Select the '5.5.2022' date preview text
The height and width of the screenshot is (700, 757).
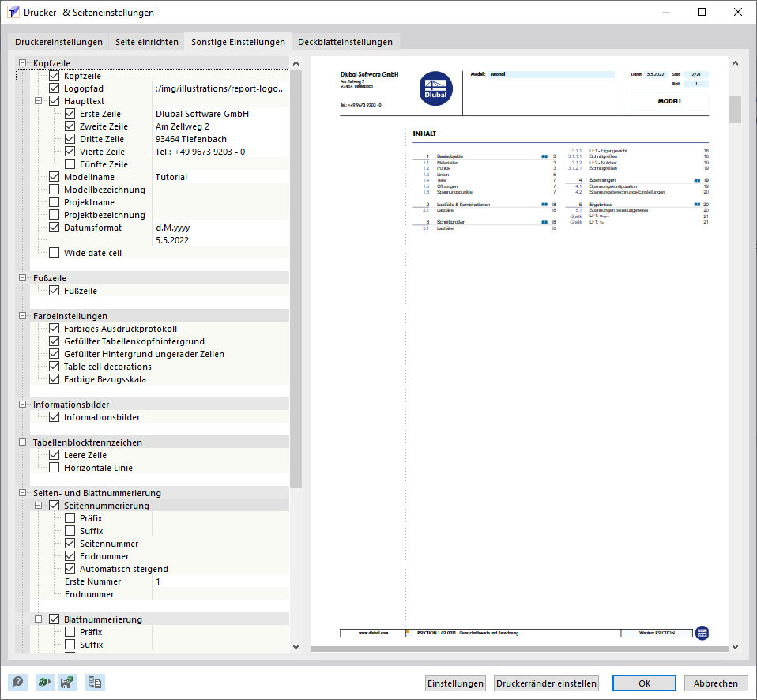tap(172, 240)
